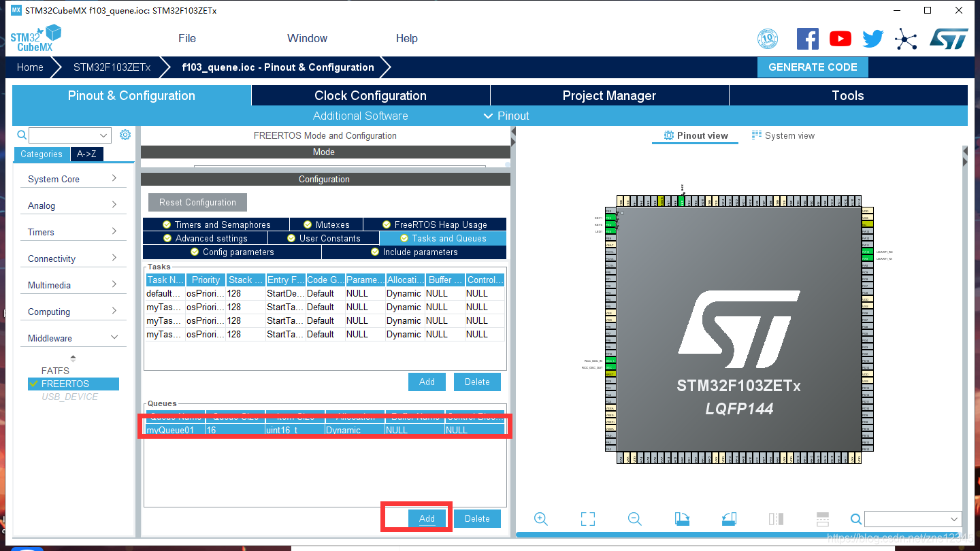Open the Window menu
The image size is (980, 551).
click(307, 38)
